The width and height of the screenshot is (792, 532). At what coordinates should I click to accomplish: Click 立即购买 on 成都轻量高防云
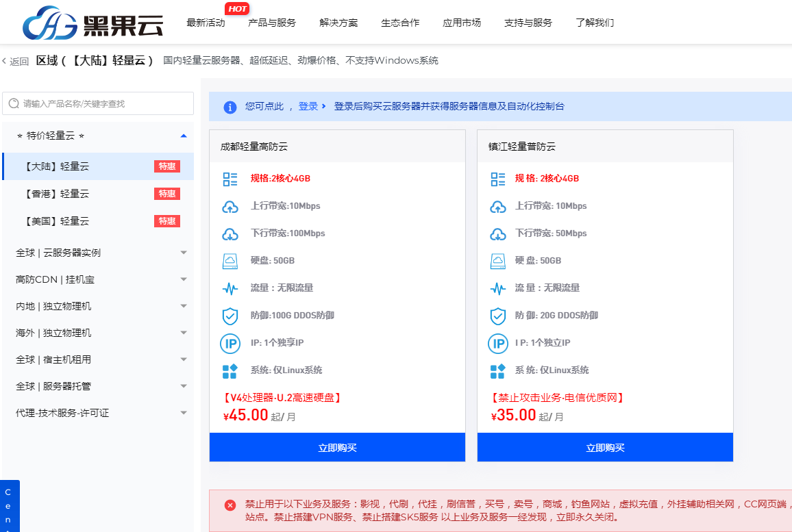point(337,447)
